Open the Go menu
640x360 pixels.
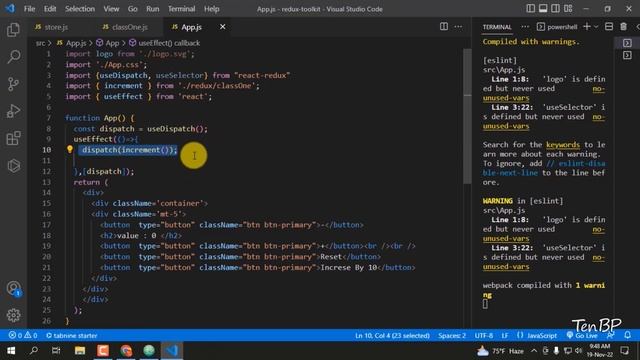[132, 9]
